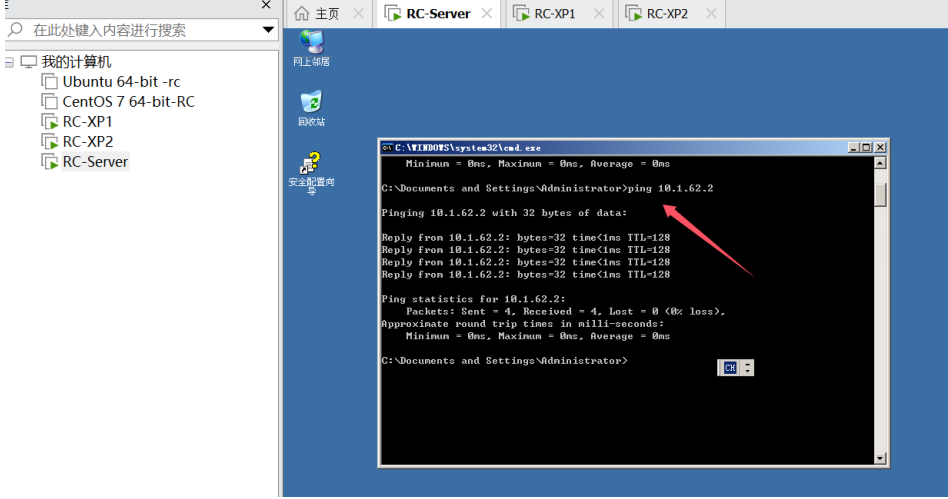Open the search dropdown arrow in library panel
The height and width of the screenshot is (499, 948).
pyautogui.click(x=268, y=30)
